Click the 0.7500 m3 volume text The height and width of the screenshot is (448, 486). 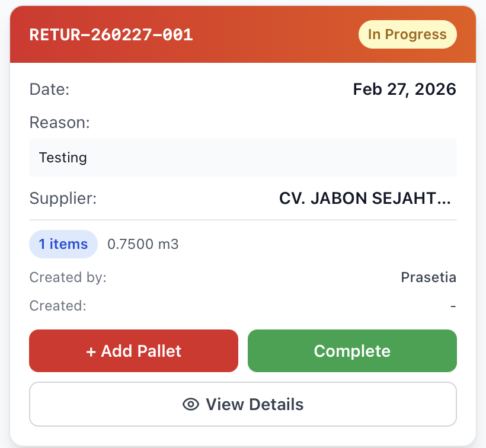point(143,244)
